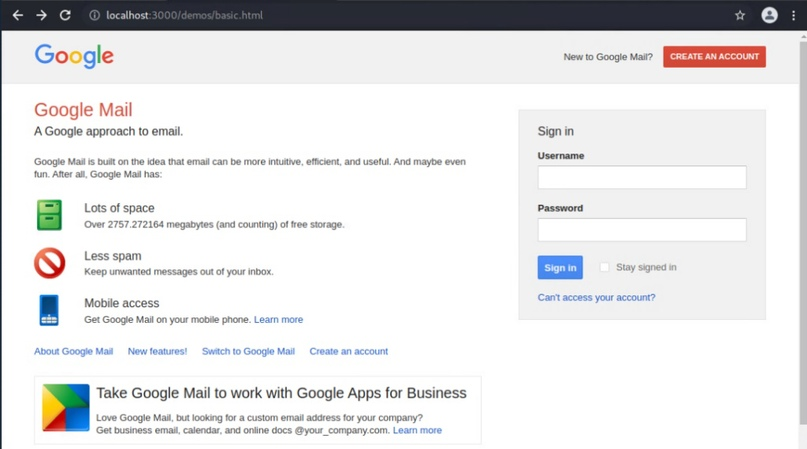807x449 pixels.
Task: Focus the Password input field
Action: coord(642,230)
